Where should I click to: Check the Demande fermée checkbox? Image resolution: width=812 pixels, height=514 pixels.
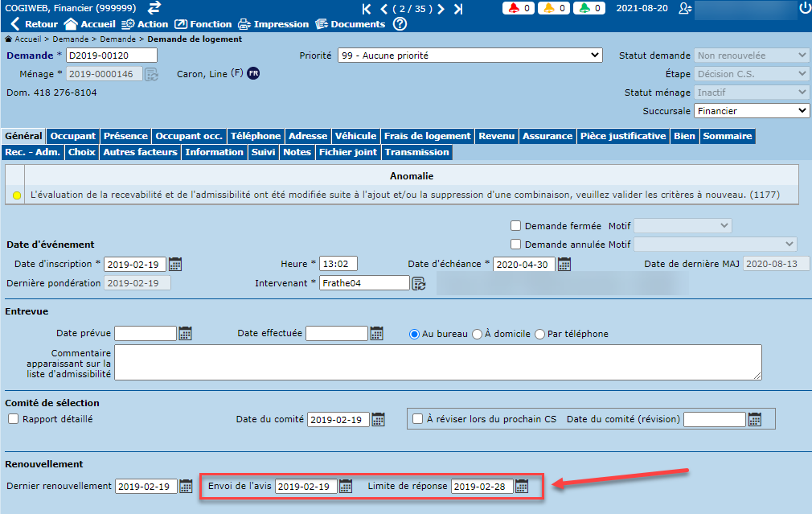point(516,226)
